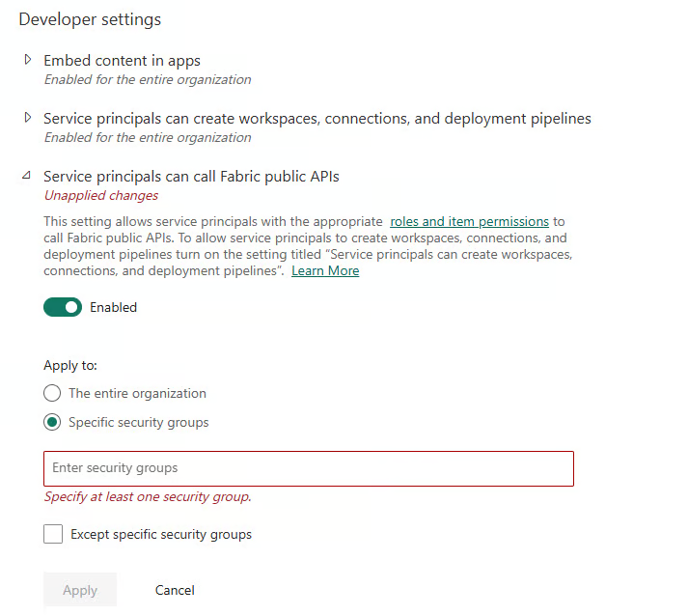Click the Specific security groups label text
688x616 pixels.
click(138, 422)
